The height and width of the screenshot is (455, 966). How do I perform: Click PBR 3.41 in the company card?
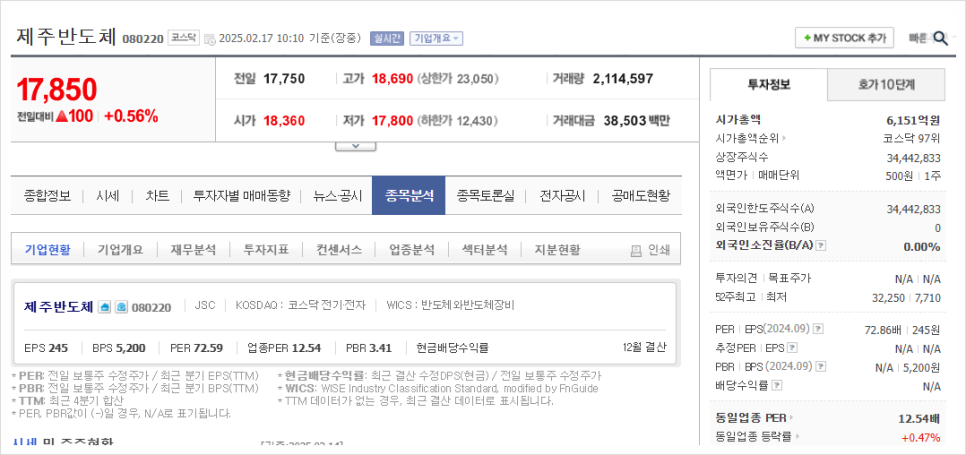pos(368,348)
